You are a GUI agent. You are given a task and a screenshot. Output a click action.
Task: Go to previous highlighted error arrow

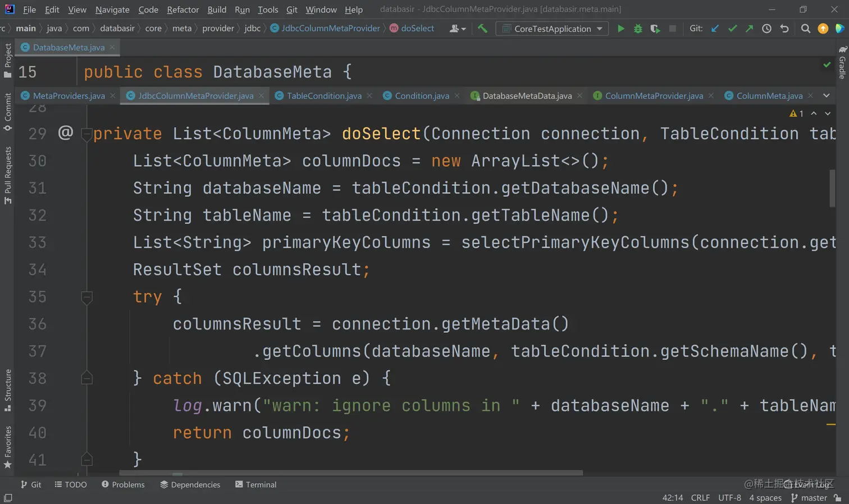pyautogui.click(x=814, y=113)
